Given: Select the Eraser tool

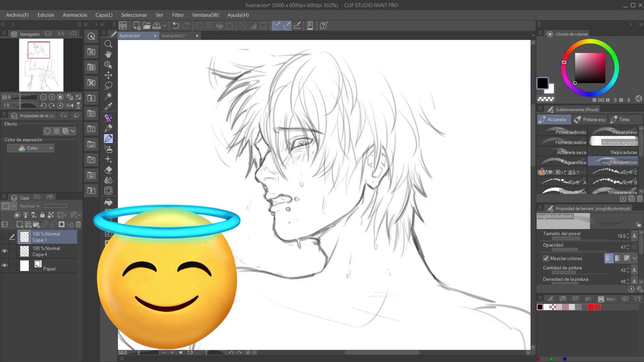Looking at the screenshot, I should point(108,170).
